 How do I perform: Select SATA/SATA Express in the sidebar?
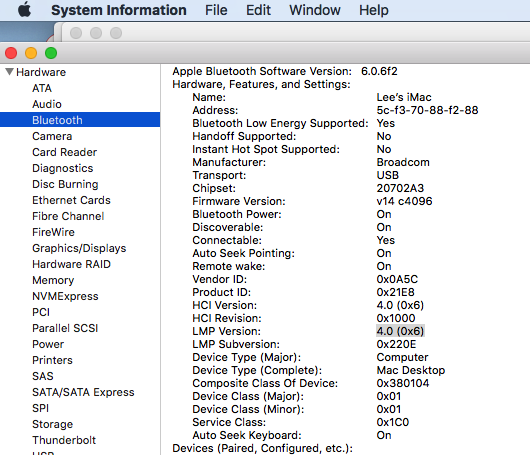[83, 392]
